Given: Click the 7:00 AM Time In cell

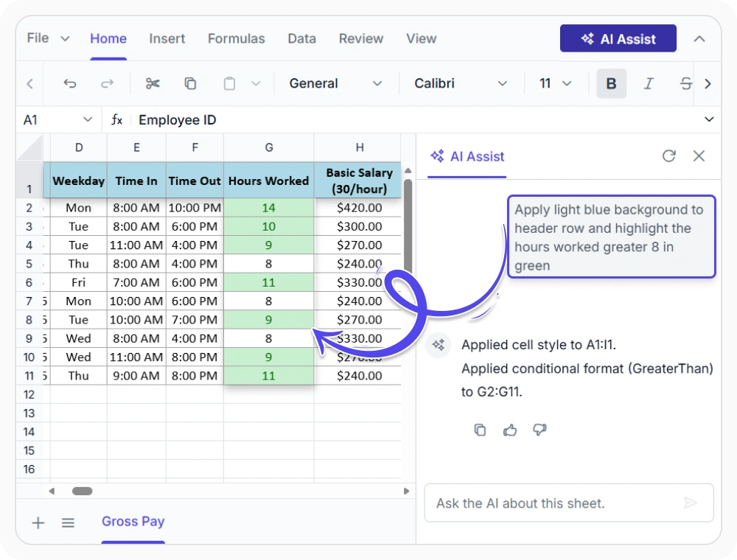Looking at the screenshot, I should click(136, 282).
